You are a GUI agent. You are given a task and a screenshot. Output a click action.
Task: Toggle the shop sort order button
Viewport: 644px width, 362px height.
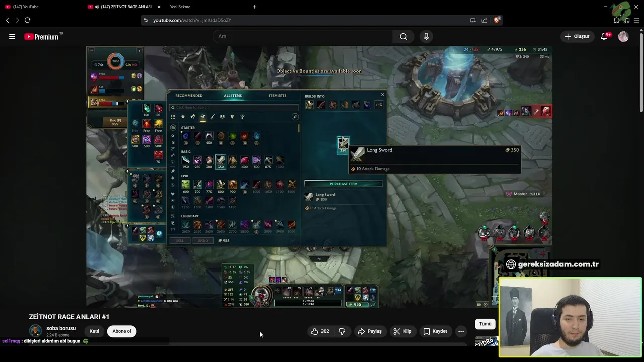295,117
